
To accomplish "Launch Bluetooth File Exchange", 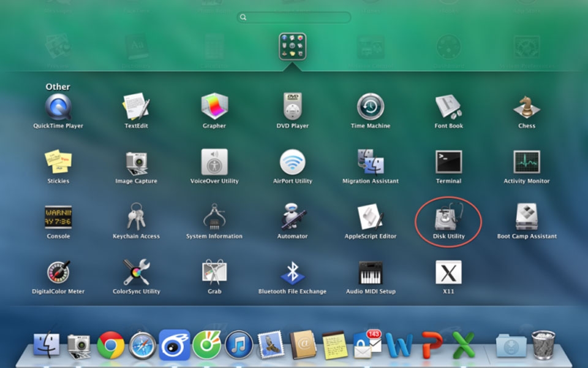I will [293, 272].
